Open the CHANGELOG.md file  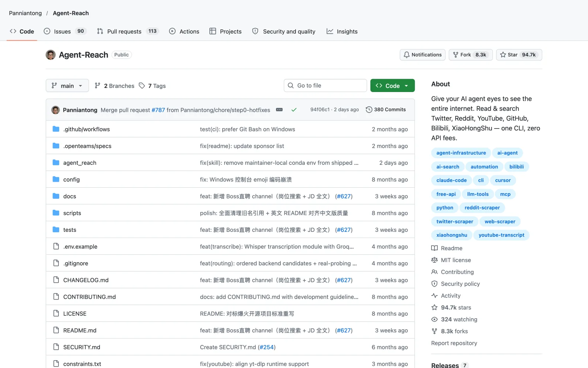click(x=86, y=280)
